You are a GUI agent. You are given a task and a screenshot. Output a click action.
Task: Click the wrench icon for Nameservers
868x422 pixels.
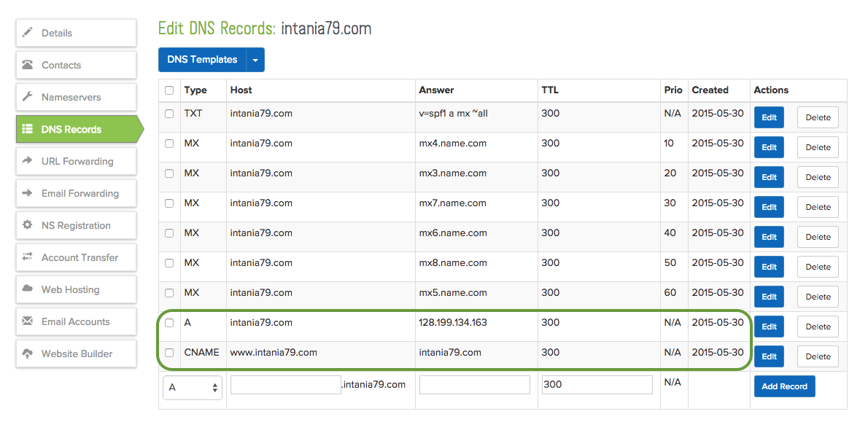click(28, 97)
